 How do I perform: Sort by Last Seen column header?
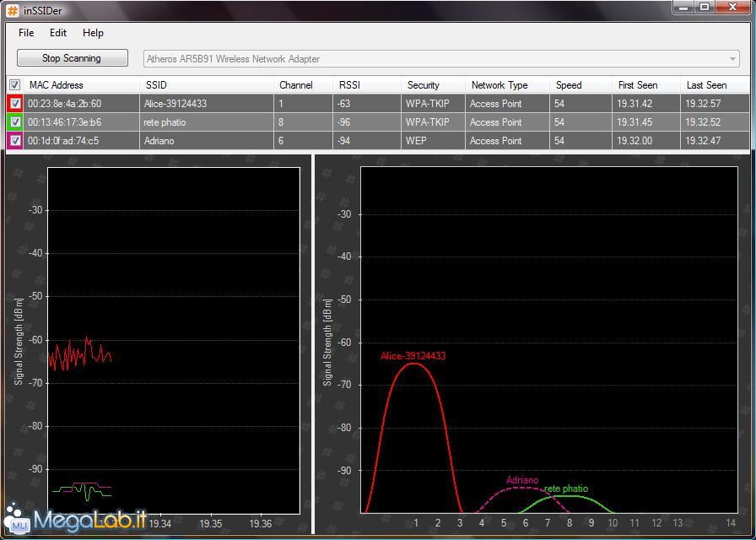click(x=706, y=85)
